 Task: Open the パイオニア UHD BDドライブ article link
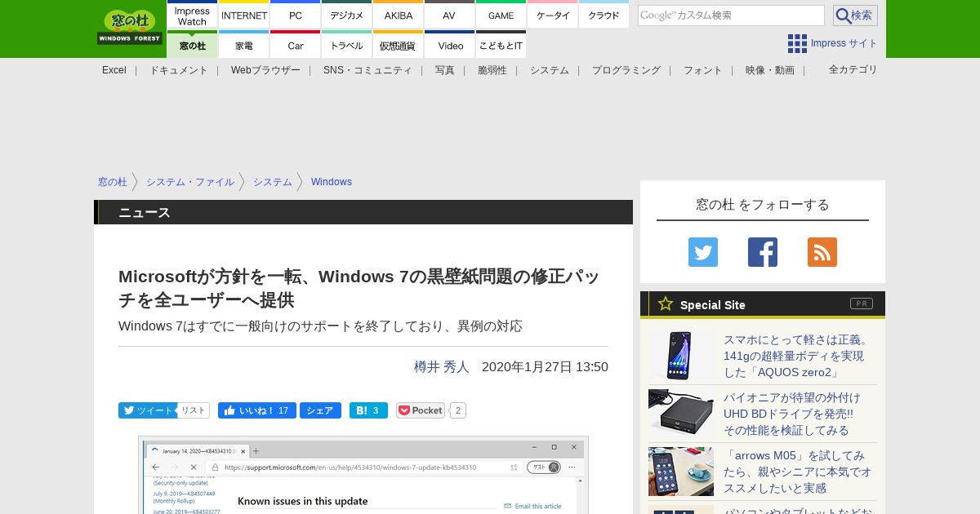click(x=792, y=414)
